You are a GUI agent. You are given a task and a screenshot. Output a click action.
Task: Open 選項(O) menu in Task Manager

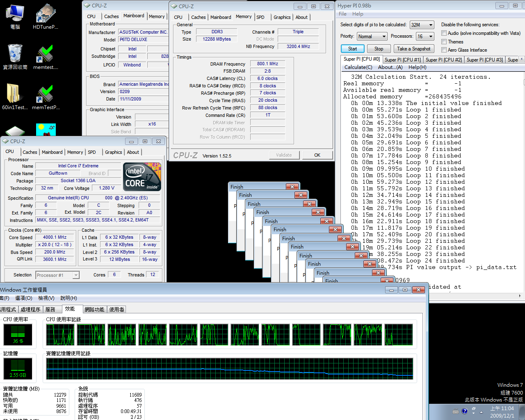pyautogui.click(x=24, y=298)
